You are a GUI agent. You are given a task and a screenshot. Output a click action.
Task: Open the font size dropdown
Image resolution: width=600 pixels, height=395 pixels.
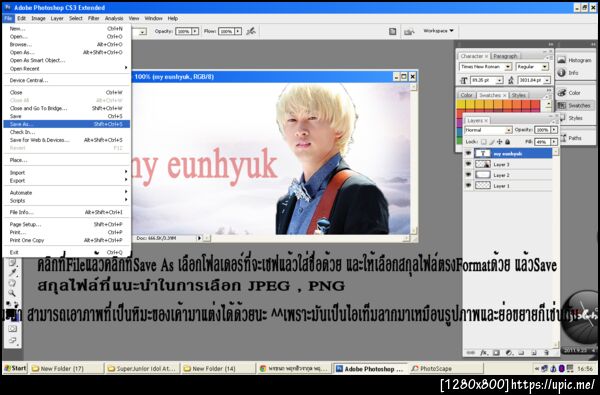tap(499, 80)
